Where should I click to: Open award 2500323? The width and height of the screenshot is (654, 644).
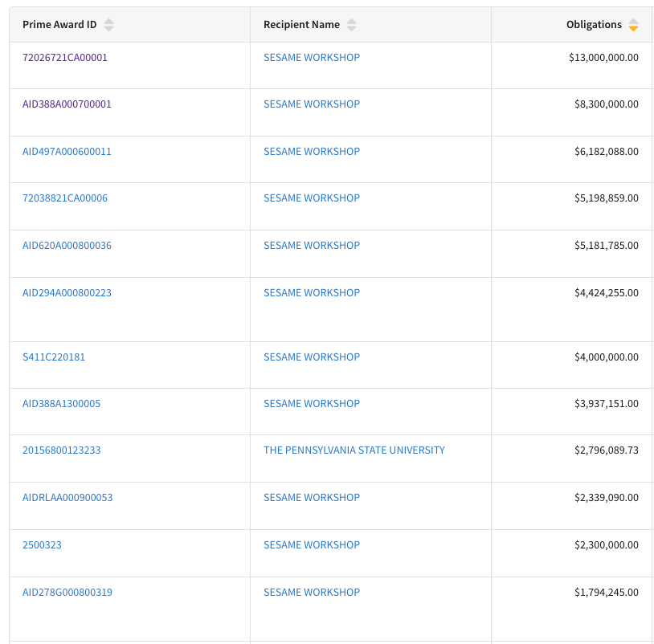pyautogui.click(x=42, y=545)
